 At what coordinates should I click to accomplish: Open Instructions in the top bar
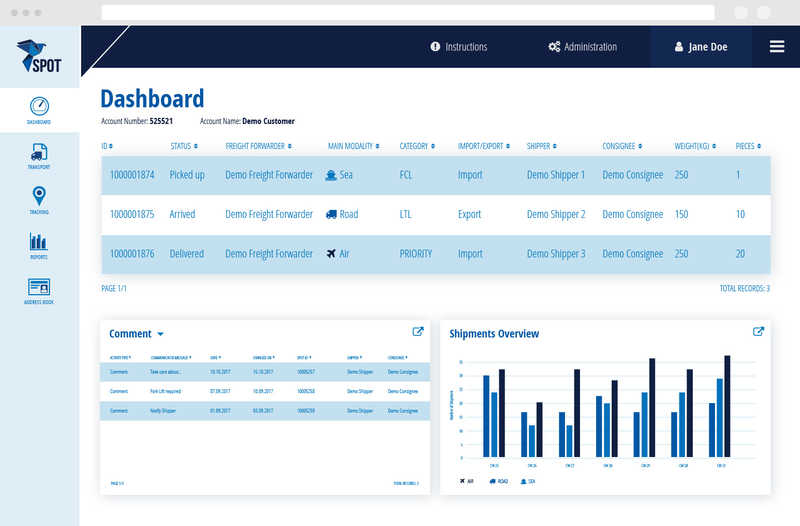[459, 47]
